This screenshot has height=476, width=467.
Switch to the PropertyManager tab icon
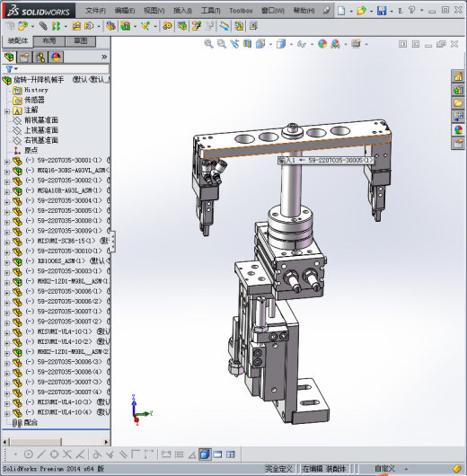[x=24, y=57]
